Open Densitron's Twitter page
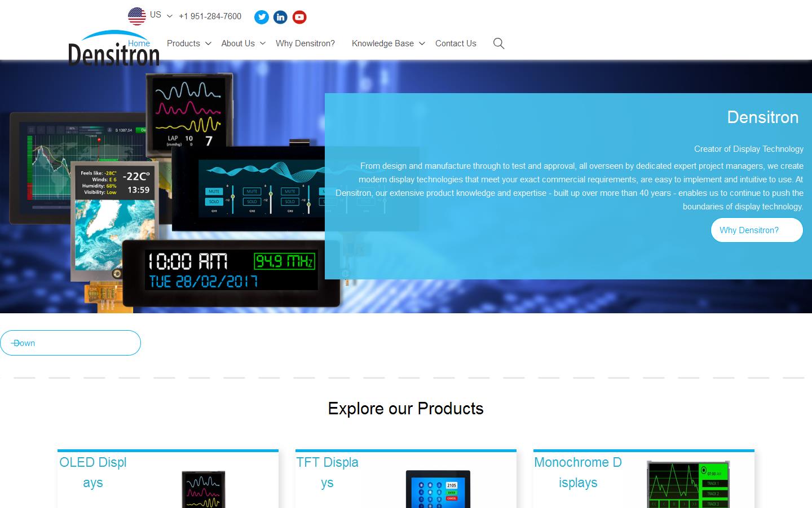The width and height of the screenshot is (812, 508). tap(262, 17)
